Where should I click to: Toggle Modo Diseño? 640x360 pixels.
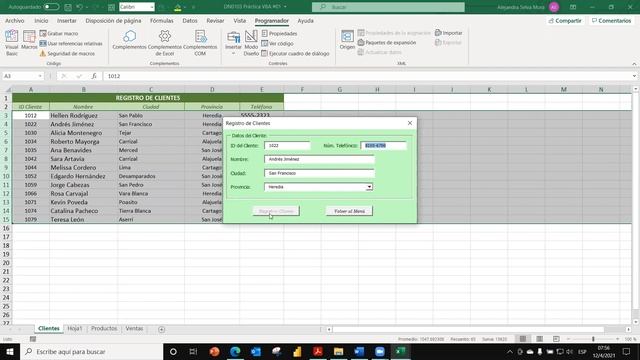(x=251, y=42)
